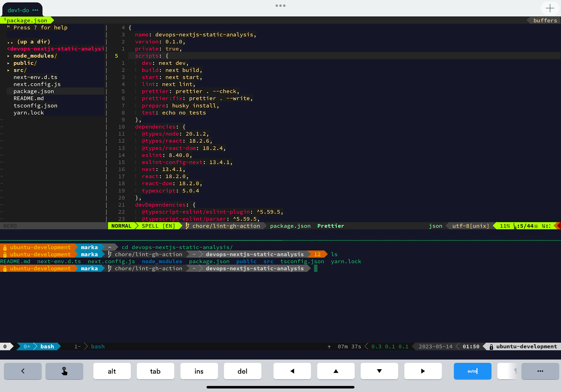Click the lock icon beside ubuntu-development in tmux status
The image size is (561, 392).
point(491,347)
